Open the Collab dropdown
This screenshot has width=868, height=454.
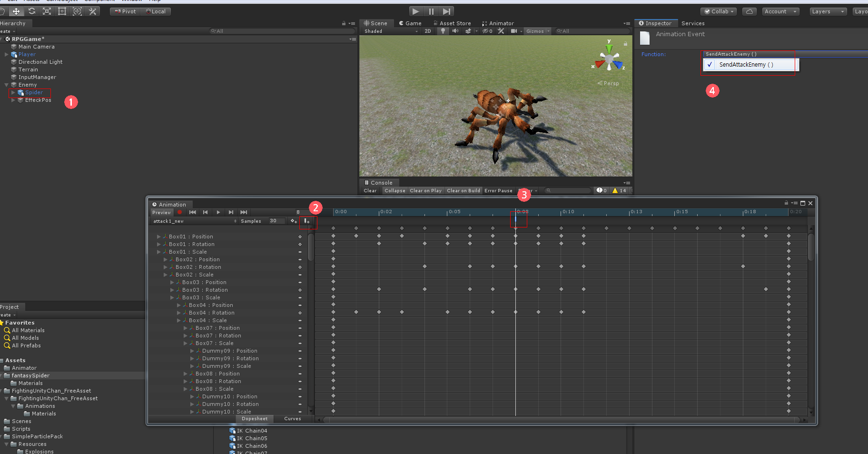pyautogui.click(x=719, y=11)
